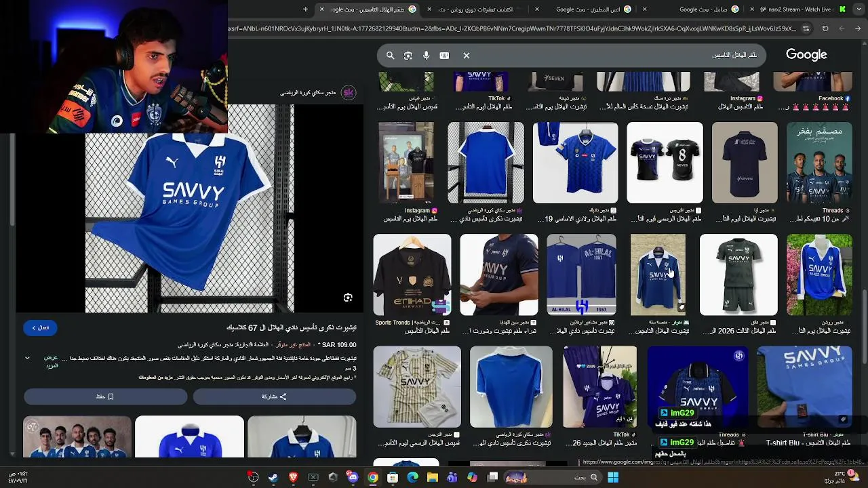Open the large blue Savvy jersey preview image
This screenshot has height=488, width=868.
click(190, 209)
